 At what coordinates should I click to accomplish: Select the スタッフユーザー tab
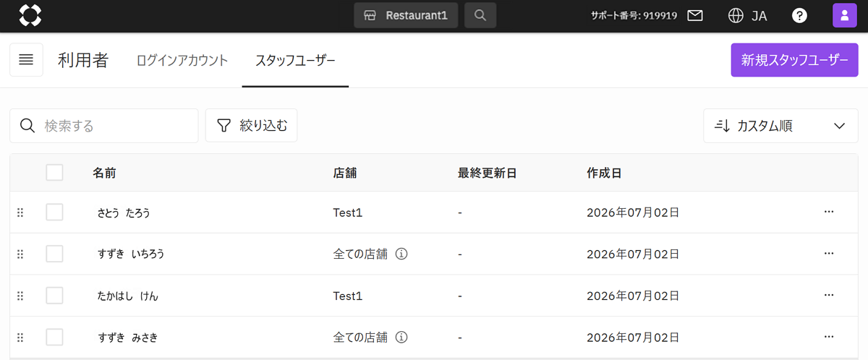click(295, 61)
